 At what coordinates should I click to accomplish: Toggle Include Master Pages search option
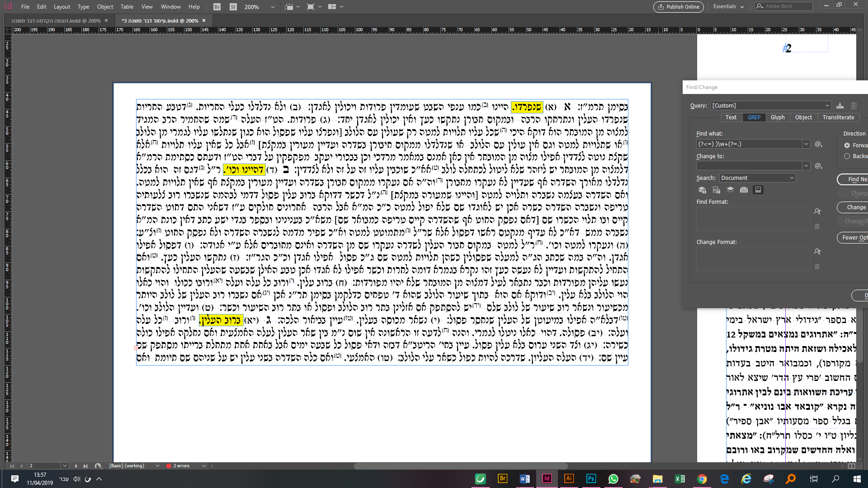pyautogui.click(x=744, y=190)
